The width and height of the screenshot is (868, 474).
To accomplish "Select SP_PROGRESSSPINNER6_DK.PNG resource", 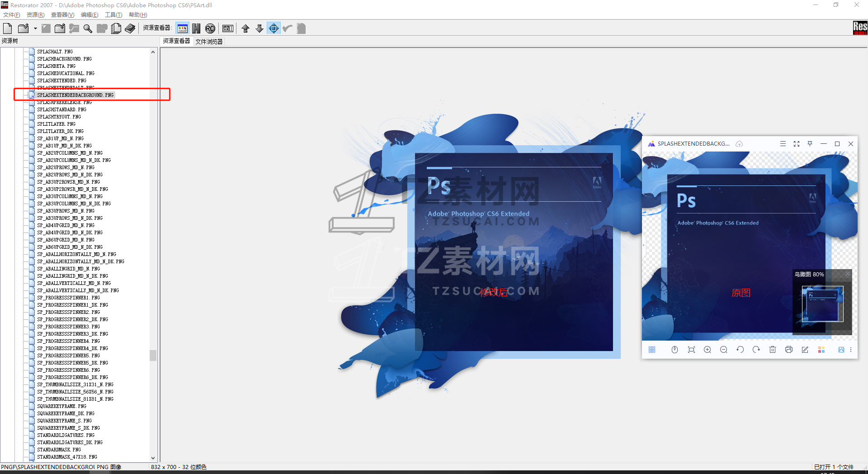I will tap(72, 377).
